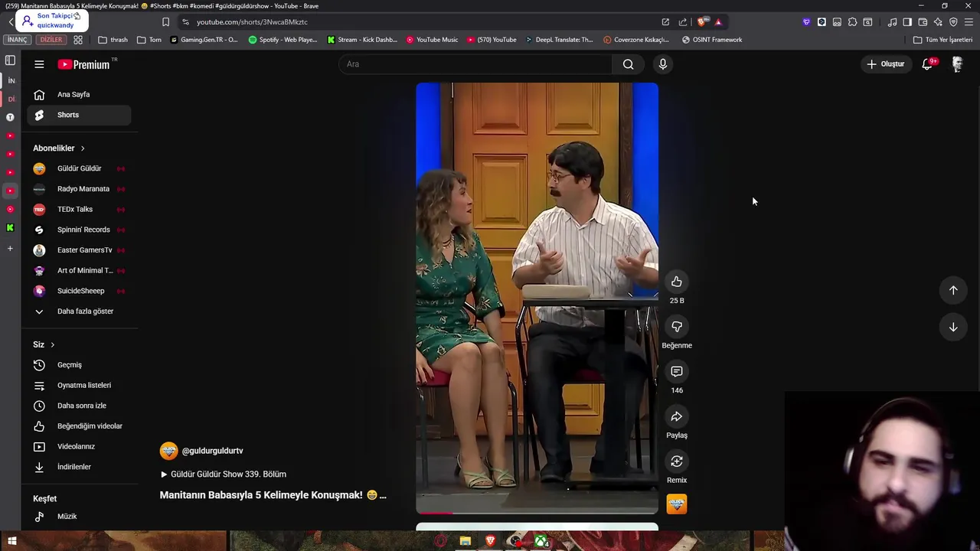
Task: Open YouTube notifications bell
Action: pyautogui.click(x=927, y=64)
